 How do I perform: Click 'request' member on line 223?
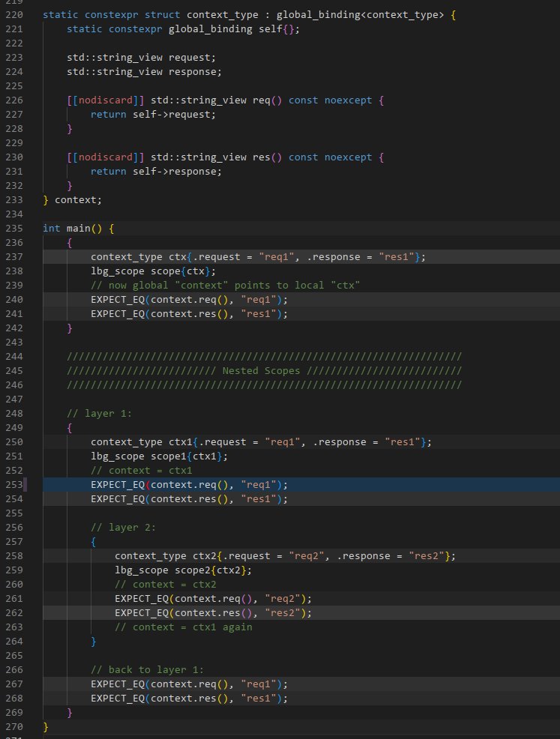click(x=190, y=58)
